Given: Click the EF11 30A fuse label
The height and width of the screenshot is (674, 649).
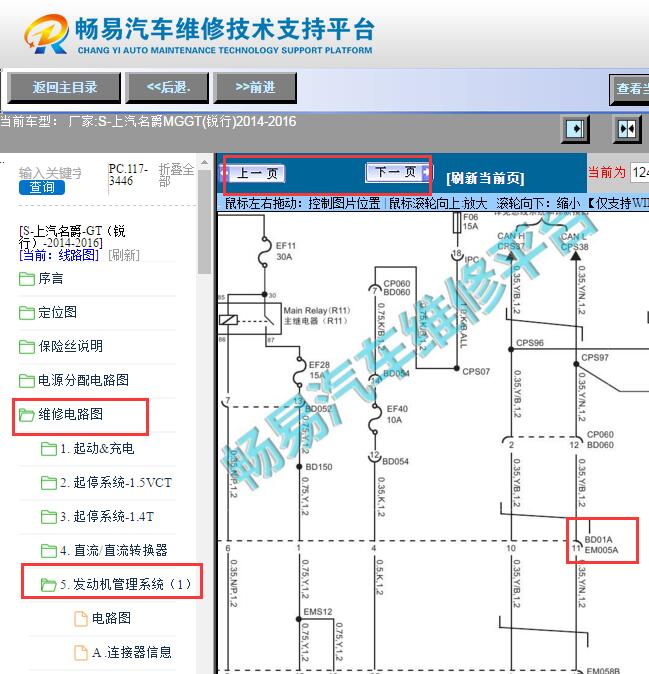Looking at the screenshot, I should [x=286, y=251].
